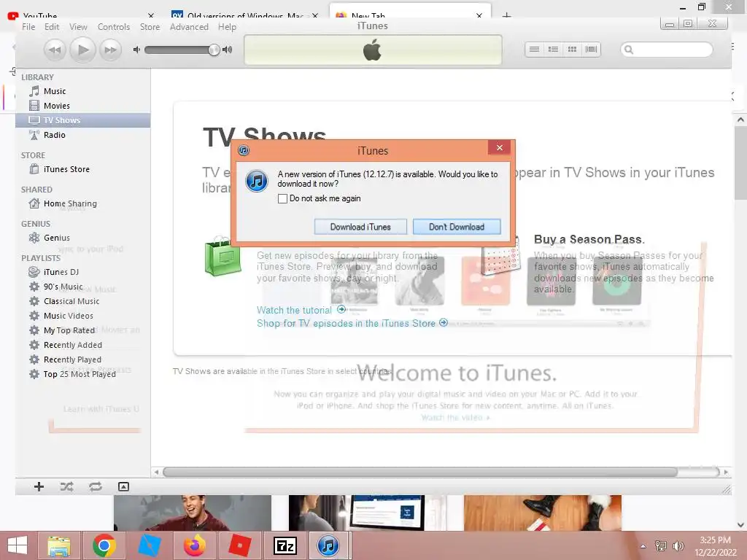Image resolution: width=747 pixels, height=560 pixels.
Task: Click the add playlist plus button
Action: [x=39, y=486]
